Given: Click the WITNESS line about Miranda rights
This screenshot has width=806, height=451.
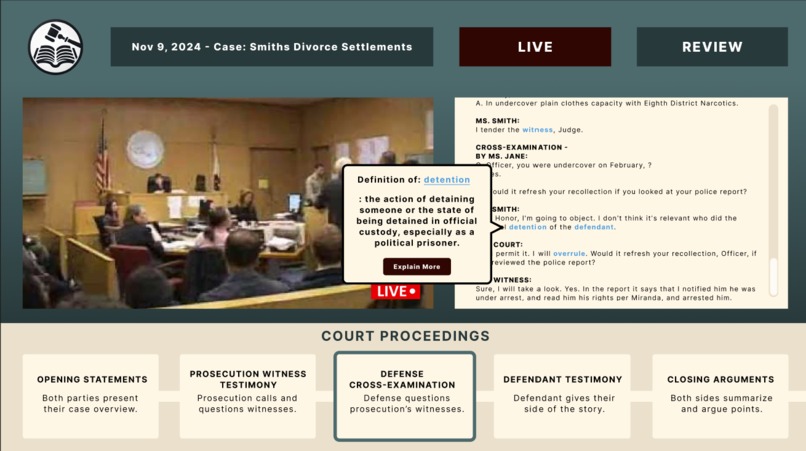Looking at the screenshot, I should tap(615, 293).
